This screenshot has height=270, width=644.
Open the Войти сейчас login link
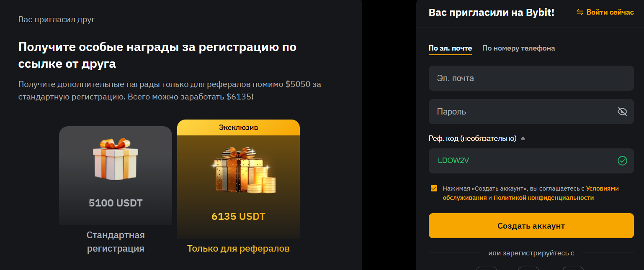pos(610,12)
